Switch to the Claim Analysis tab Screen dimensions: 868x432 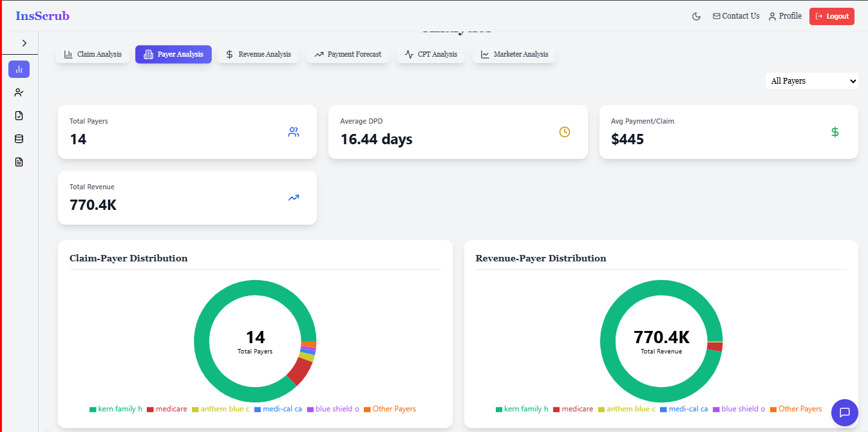[93, 54]
